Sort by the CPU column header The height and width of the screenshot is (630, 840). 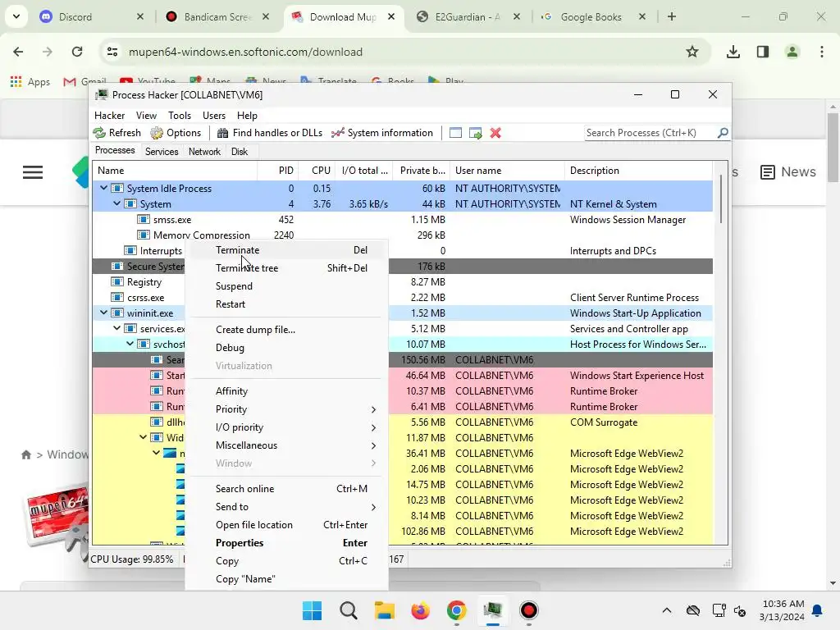[317, 171]
